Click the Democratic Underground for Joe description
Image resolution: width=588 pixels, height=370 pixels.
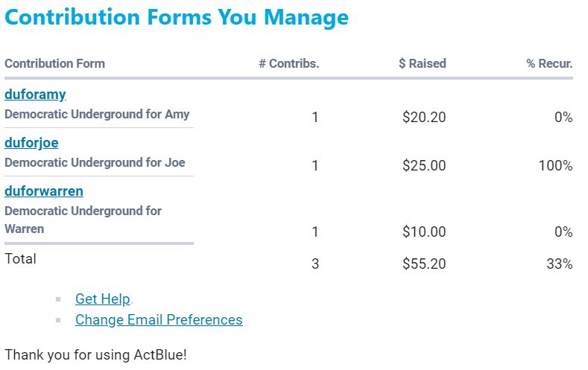tap(95, 163)
